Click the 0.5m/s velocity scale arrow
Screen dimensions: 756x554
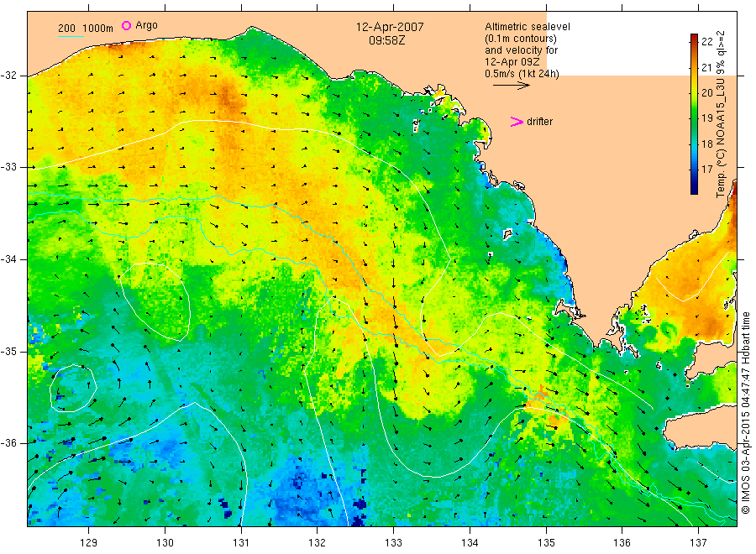[511, 86]
